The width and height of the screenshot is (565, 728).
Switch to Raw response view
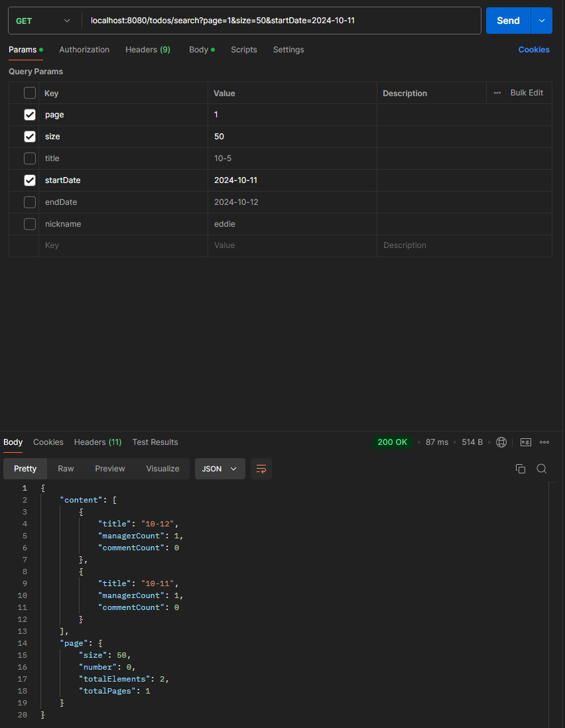coord(66,469)
